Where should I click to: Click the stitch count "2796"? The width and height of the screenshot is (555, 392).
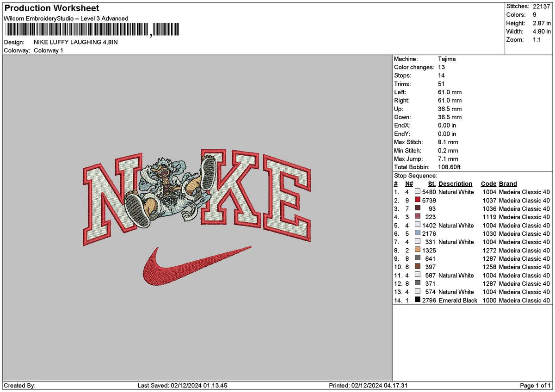(429, 300)
